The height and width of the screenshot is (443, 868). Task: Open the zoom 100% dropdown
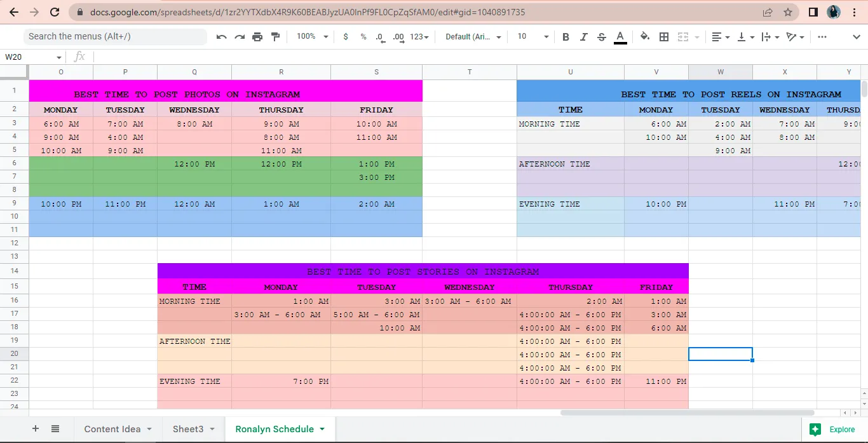pyautogui.click(x=312, y=37)
